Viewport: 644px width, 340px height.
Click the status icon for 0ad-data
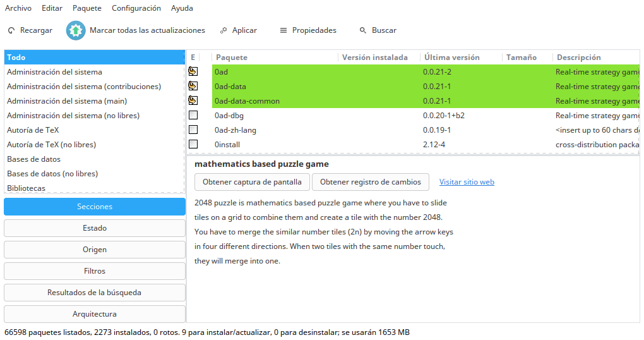(x=193, y=86)
